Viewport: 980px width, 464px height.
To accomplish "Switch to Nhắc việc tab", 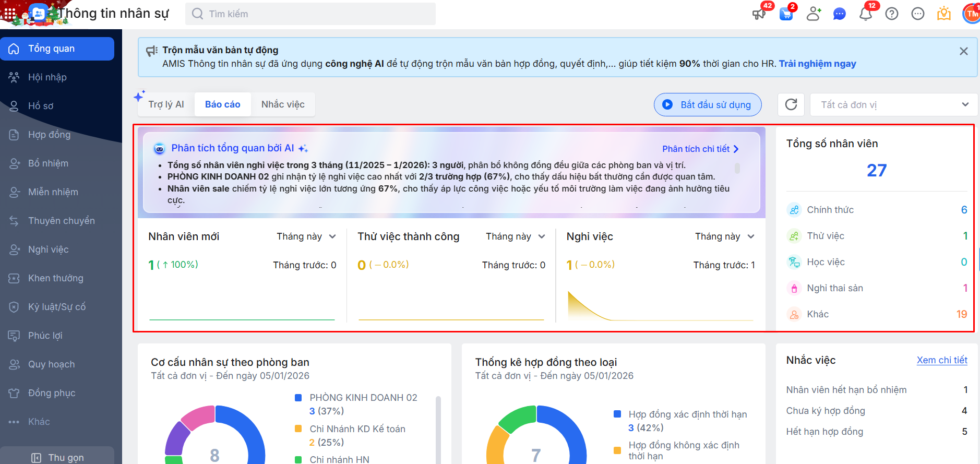I will tap(283, 104).
